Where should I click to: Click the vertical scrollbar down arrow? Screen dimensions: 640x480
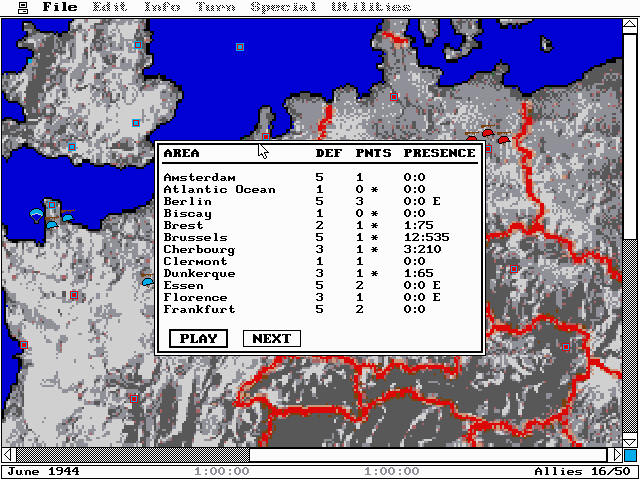coord(630,440)
